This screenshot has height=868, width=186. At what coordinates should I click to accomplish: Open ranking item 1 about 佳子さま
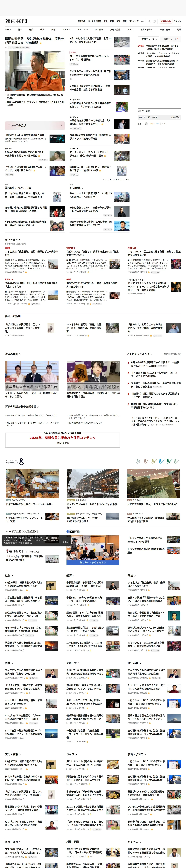[155, 364]
